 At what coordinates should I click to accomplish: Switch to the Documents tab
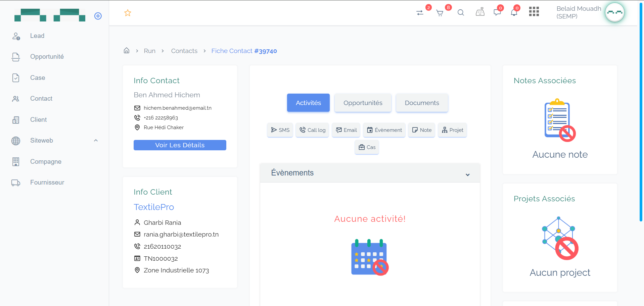tap(422, 103)
